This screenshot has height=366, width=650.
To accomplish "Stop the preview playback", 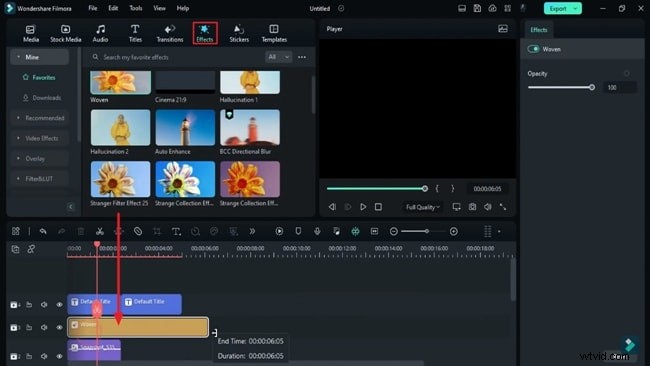I will pos(378,207).
